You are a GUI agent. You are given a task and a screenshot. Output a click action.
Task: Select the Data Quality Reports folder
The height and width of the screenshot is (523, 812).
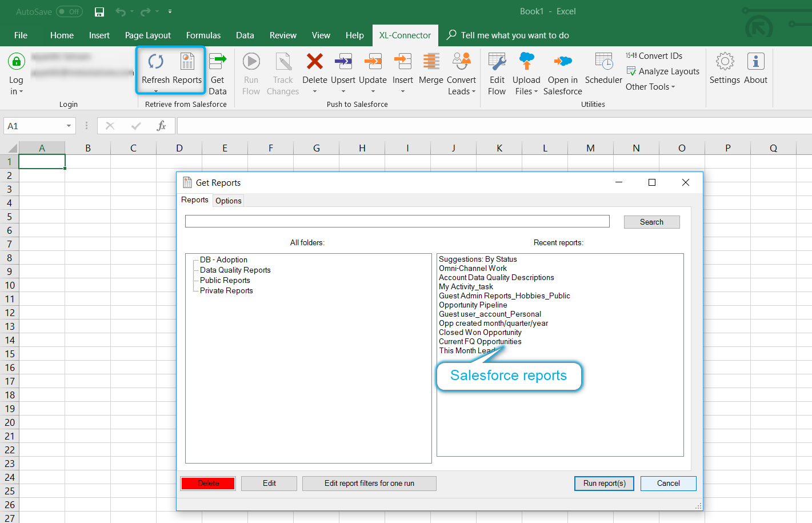[235, 270]
